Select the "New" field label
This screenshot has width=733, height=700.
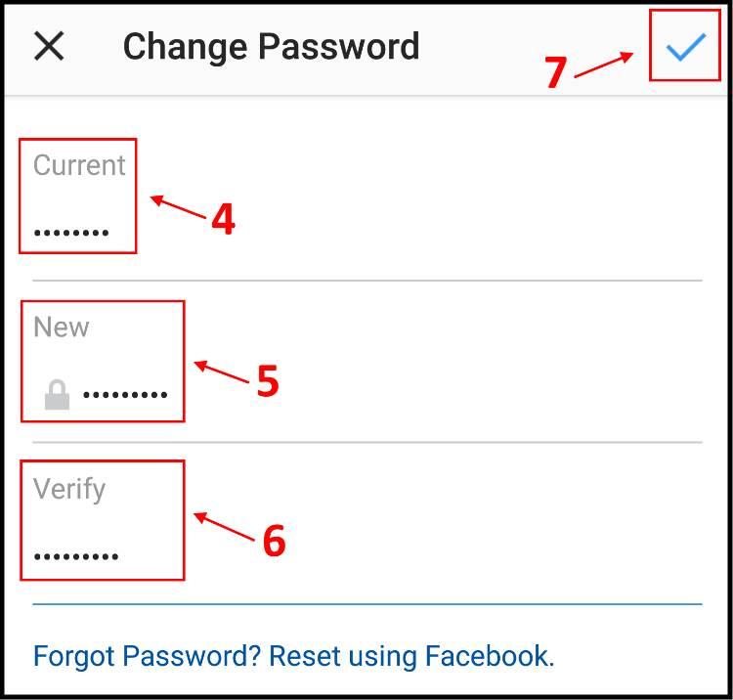(x=61, y=327)
